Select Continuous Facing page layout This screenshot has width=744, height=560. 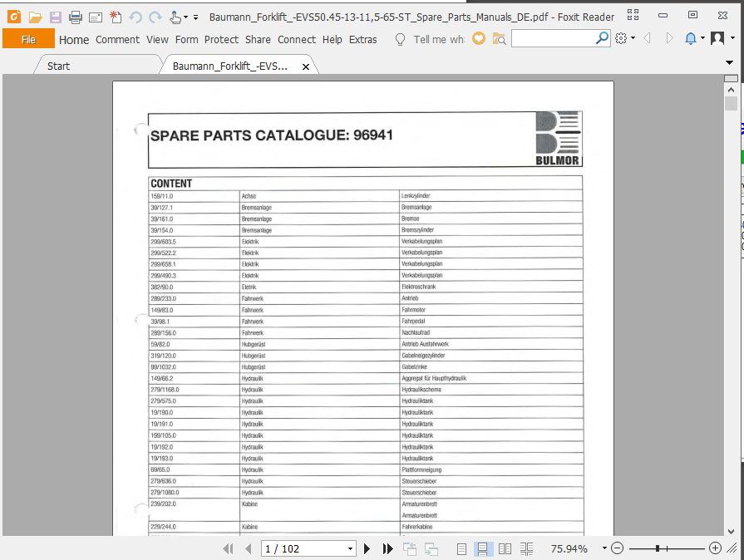(x=526, y=548)
